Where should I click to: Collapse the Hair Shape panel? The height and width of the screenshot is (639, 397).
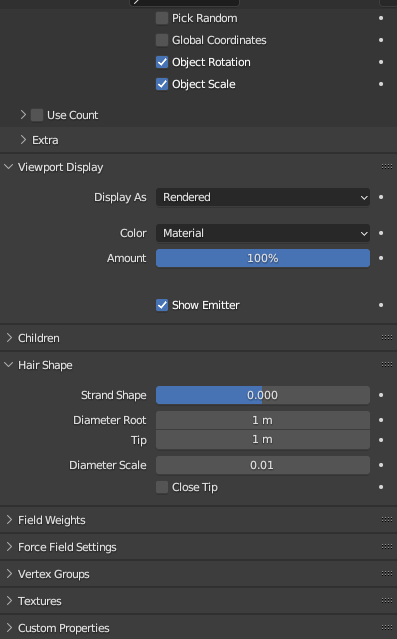click(x=9, y=365)
